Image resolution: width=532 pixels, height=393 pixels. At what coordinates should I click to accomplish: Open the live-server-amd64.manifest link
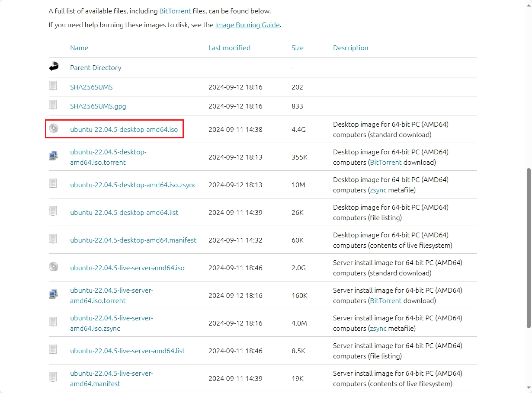coord(112,379)
